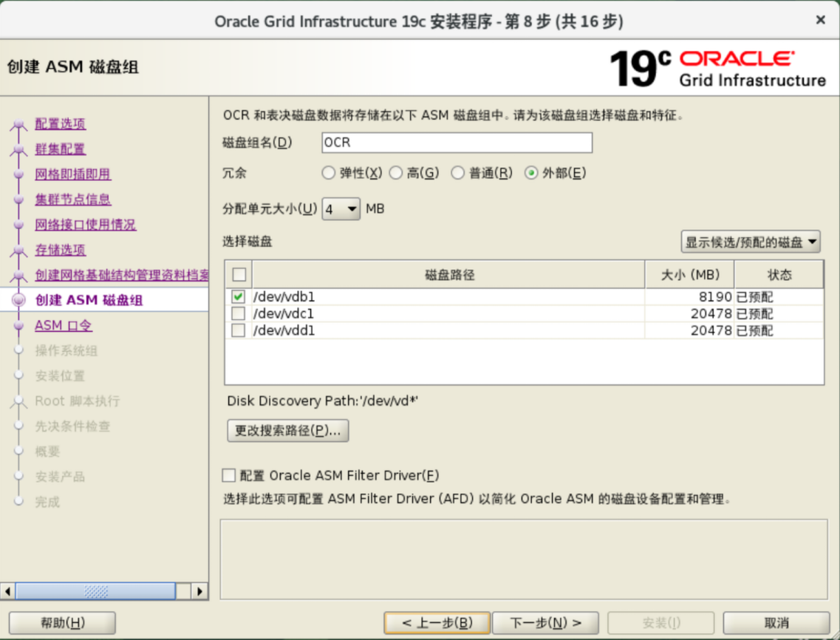Viewport: 840px width, 640px height.
Task: Uncheck the /dev/vdb1 disk checkbox
Action: pos(238,297)
